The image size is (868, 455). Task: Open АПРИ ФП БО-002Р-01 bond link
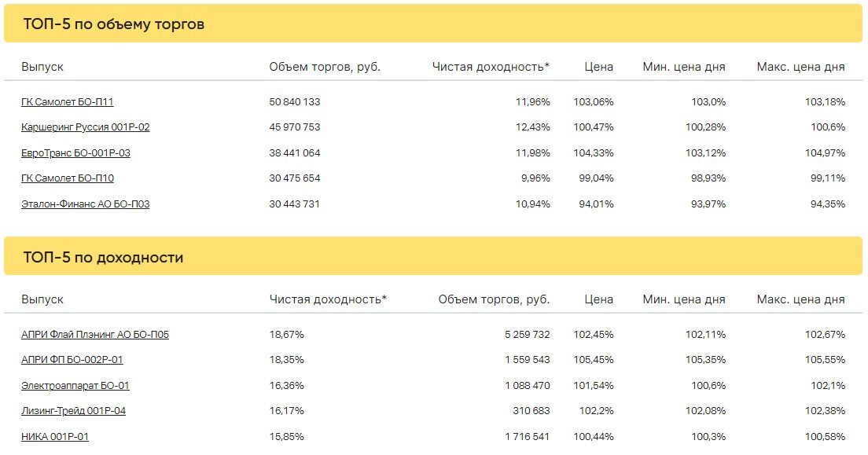coord(72,360)
